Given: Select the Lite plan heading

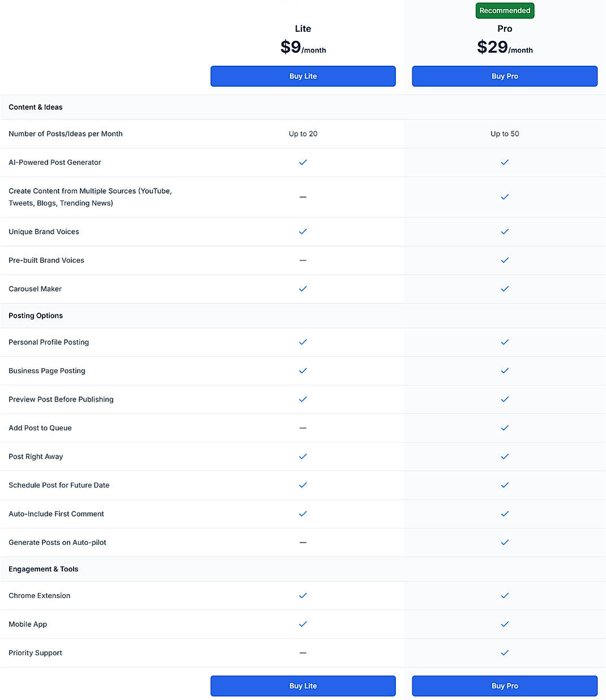Looking at the screenshot, I should (303, 28).
